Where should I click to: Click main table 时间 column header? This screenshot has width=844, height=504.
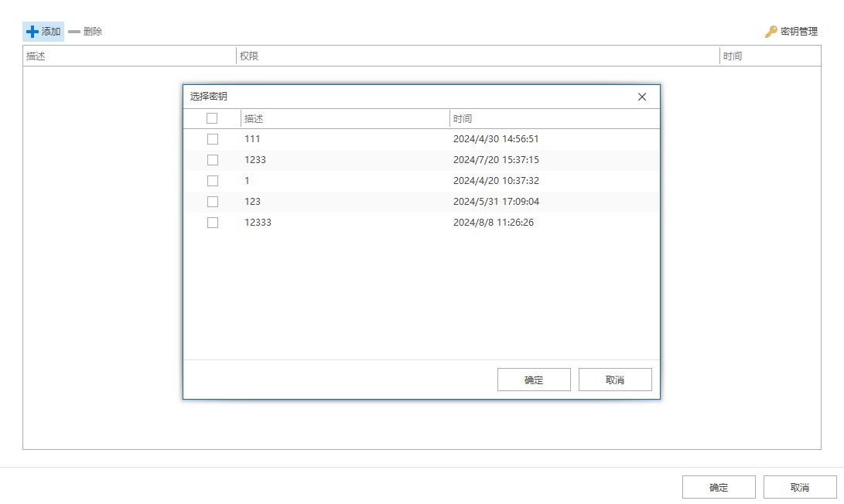771,56
